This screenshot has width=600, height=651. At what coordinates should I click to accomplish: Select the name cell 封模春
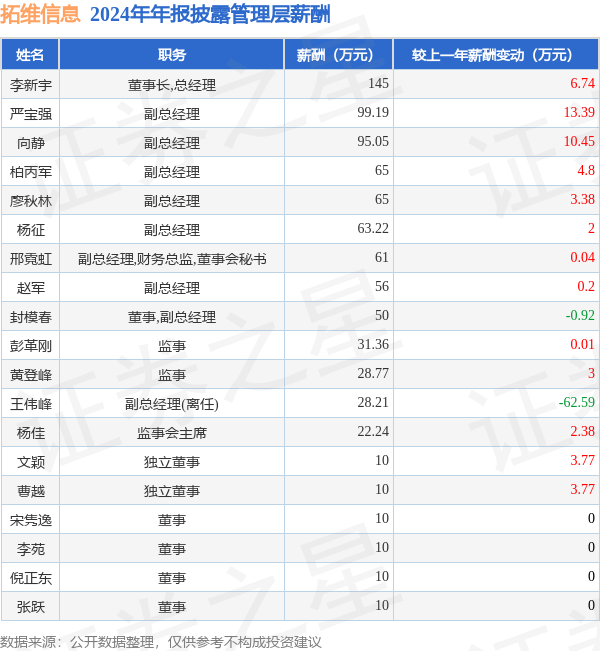31,317
